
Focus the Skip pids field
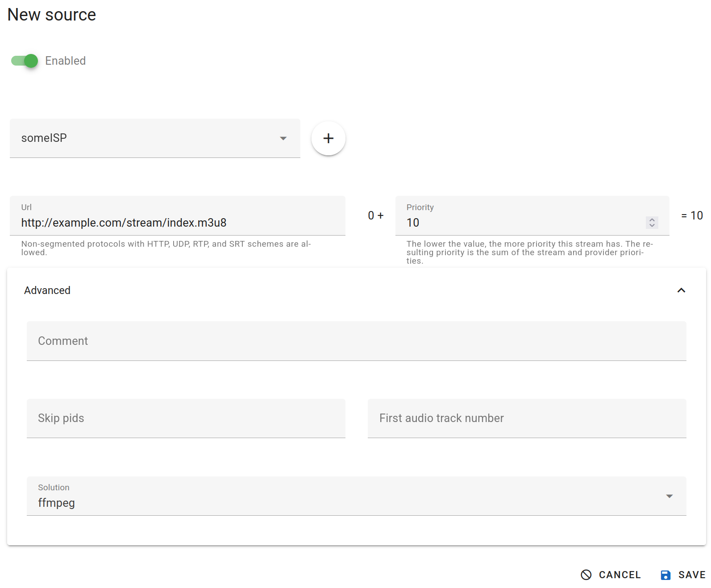pyautogui.click(x=186, y=418)
